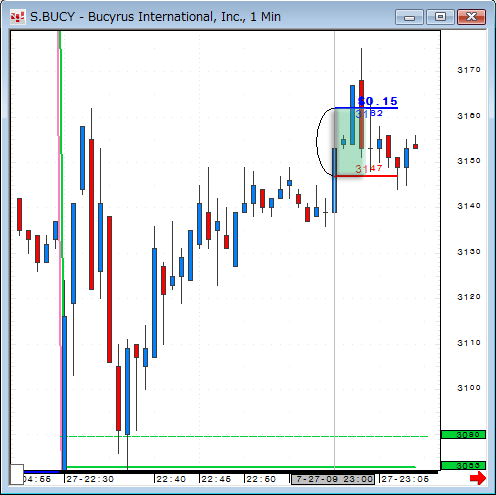Click the 3100 price scale label
This screenshot has height=495, width=496.
coord(469,388)
